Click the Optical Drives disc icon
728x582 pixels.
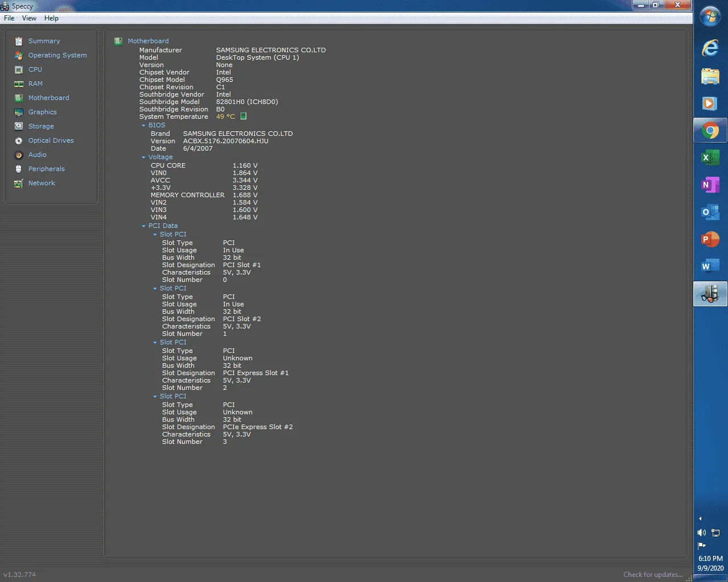(19, 140)
